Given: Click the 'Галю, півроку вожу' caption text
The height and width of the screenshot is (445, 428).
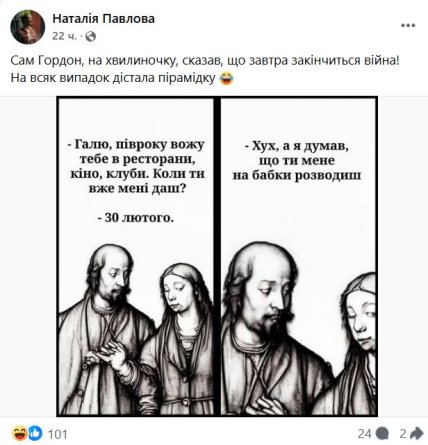Looking at the screenshot, I should (x=136, y=144).
